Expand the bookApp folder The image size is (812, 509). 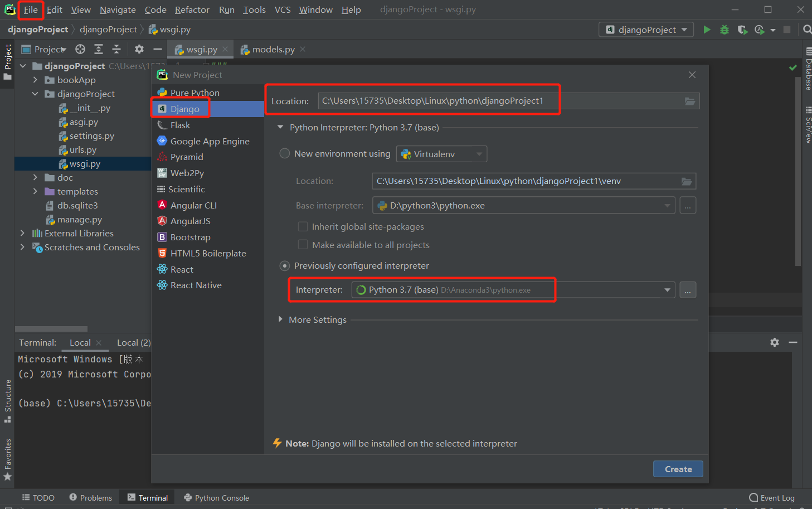[x=35, y=80]
